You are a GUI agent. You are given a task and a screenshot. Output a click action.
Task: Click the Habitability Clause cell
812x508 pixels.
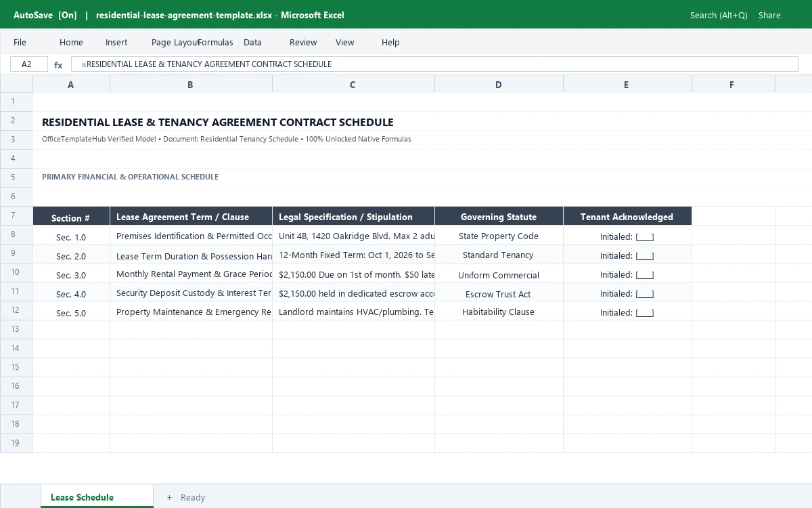(x=499, y=311)
